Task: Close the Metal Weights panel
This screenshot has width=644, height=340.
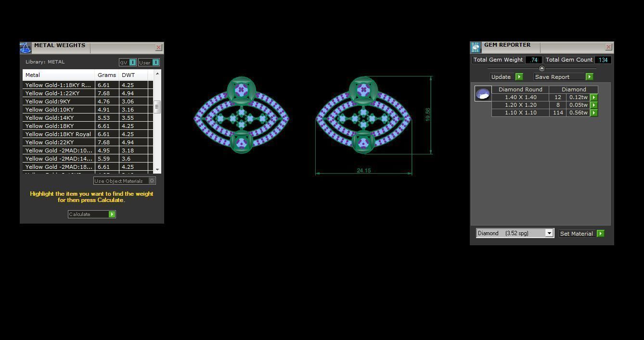Action: tap(158, 47)
